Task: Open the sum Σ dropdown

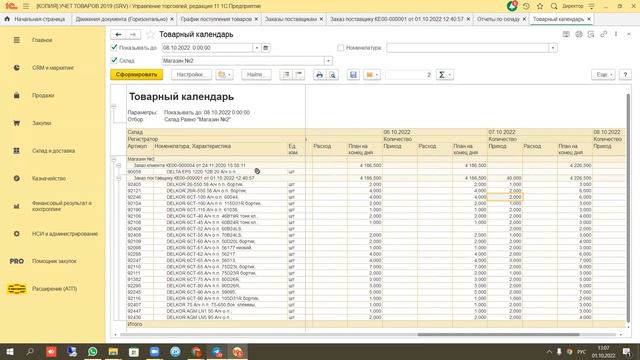Action: (444, 75)
